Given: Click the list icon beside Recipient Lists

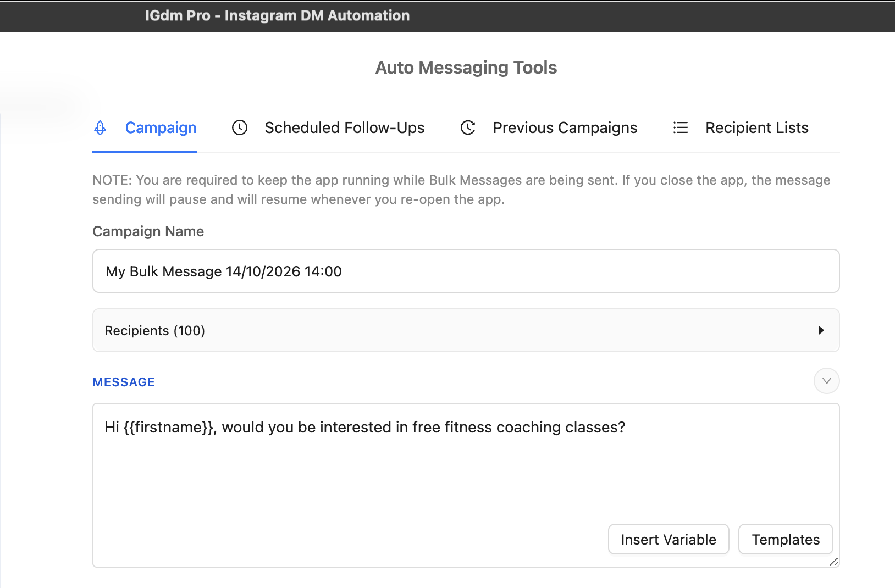Looking at the screenshot, I should pos(681,127).
